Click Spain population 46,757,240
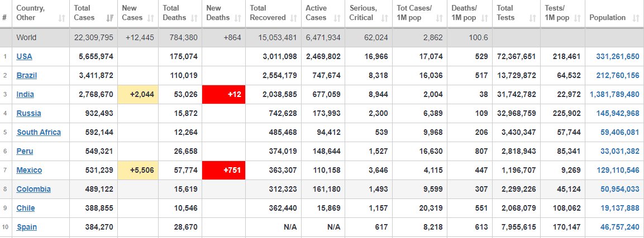Viewport: 644px width, 238px height. point(619,227)
